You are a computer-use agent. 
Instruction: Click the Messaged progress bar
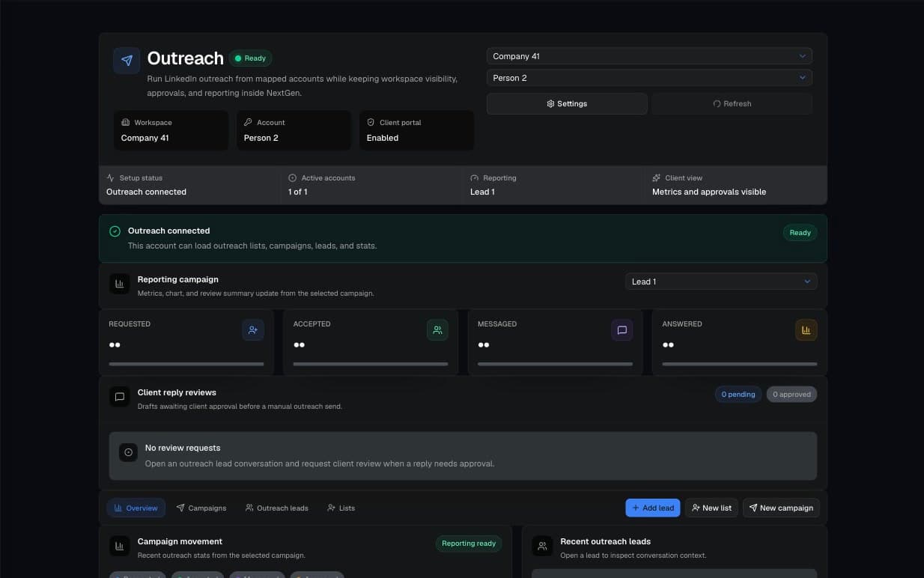[556, 364]
